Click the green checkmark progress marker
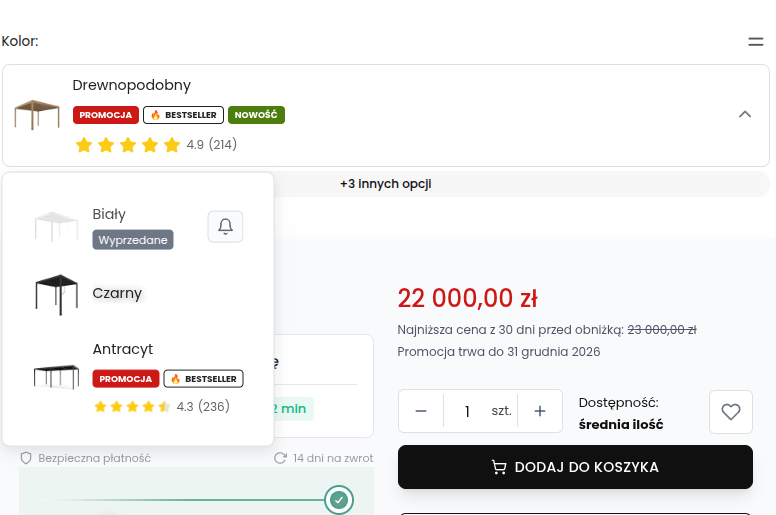Viewport: 776px width, 515px height. [x=339, y=500]
